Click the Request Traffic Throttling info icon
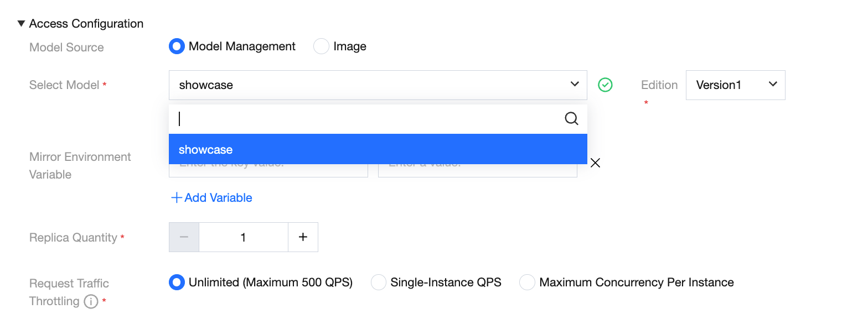868x314 pixels. coord(90,302)
